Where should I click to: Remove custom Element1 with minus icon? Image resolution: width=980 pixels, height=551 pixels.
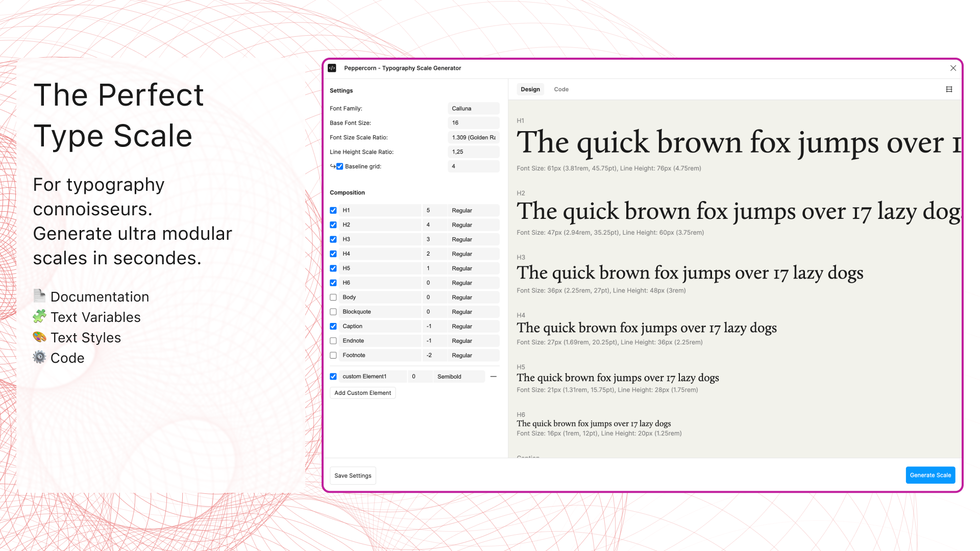tap(493, 377)
